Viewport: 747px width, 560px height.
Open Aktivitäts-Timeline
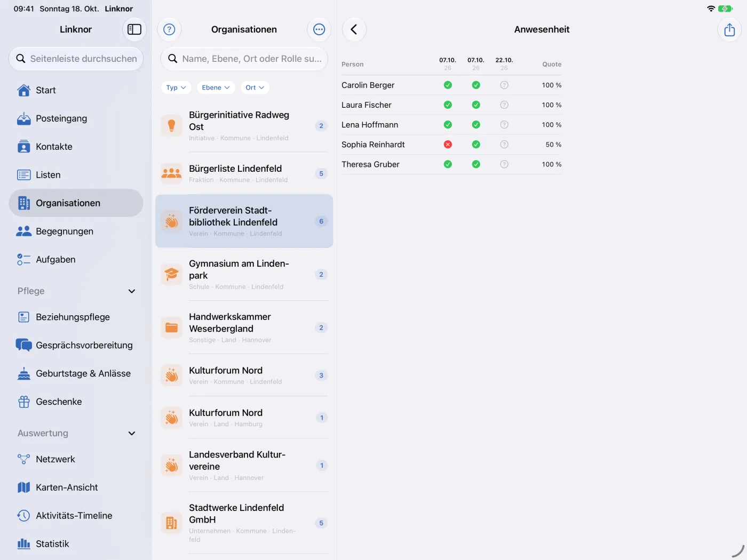(x=76, y=516)
